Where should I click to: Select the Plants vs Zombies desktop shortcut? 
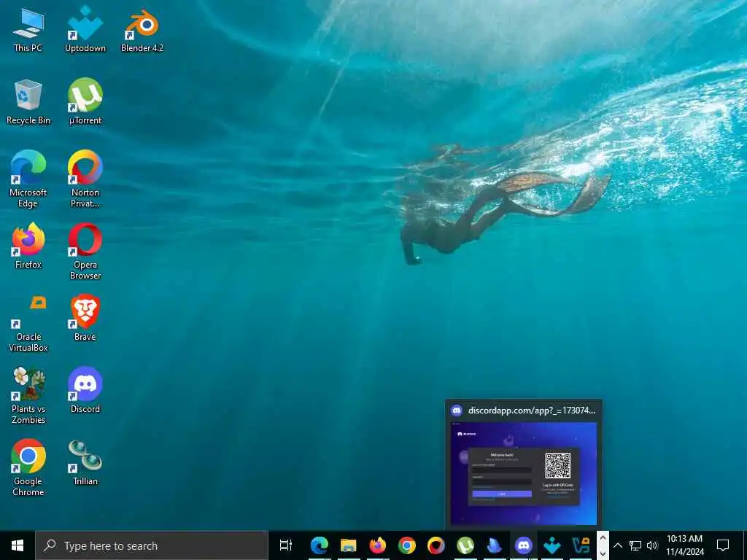(28, 396)
